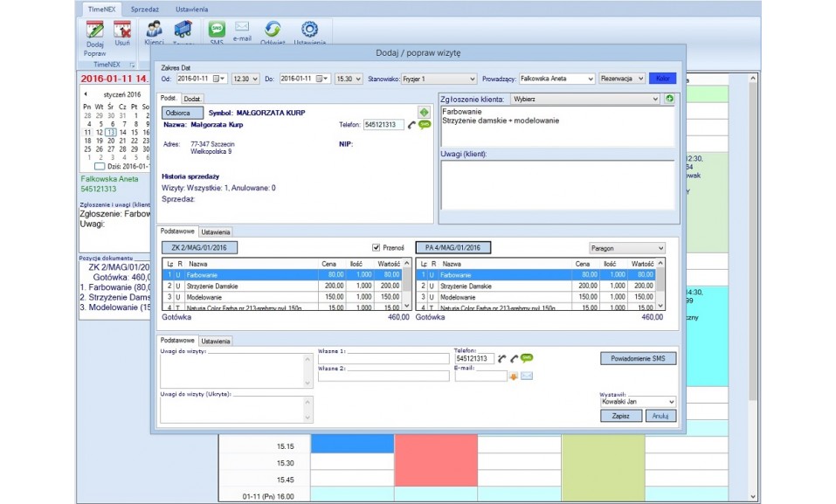Viewport: 836px width, 504px height.
Task: Click green plus icon beside Zgłoszenie klienta
Action: (670, 99)
